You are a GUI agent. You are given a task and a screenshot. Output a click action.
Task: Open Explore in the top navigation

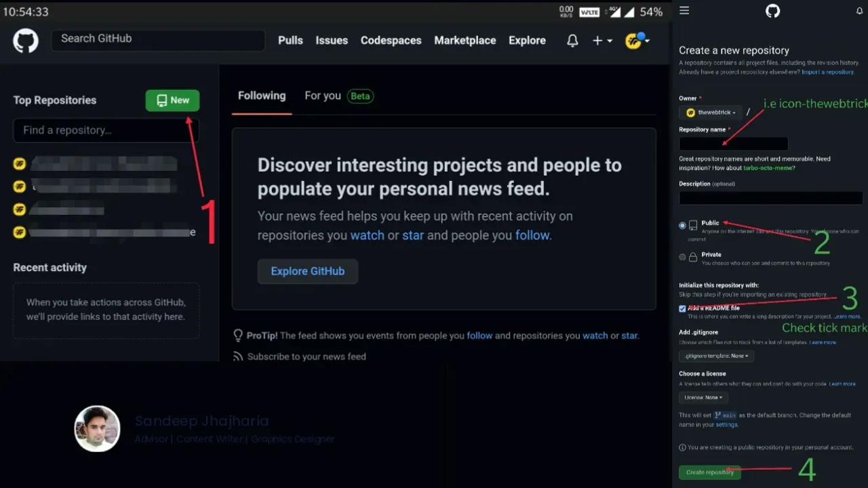point(527,41)
